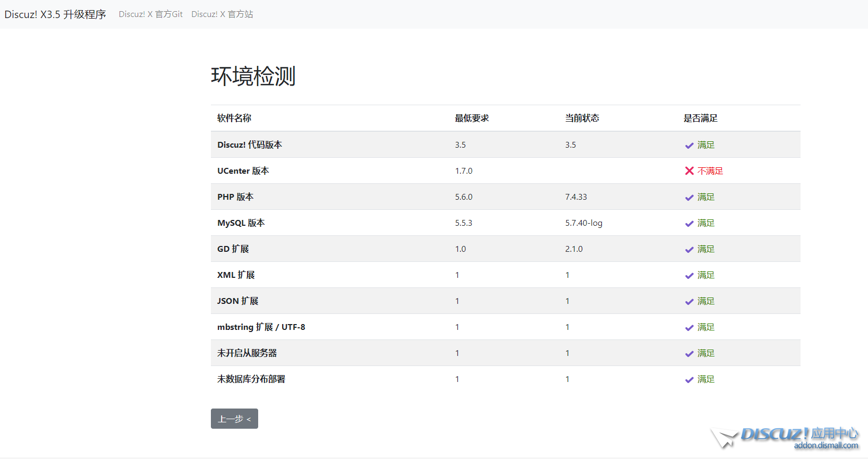The image size is (868, 459).
Task: Click the Discuz! 代码版本 row name
Action: (x=250, y=144)
